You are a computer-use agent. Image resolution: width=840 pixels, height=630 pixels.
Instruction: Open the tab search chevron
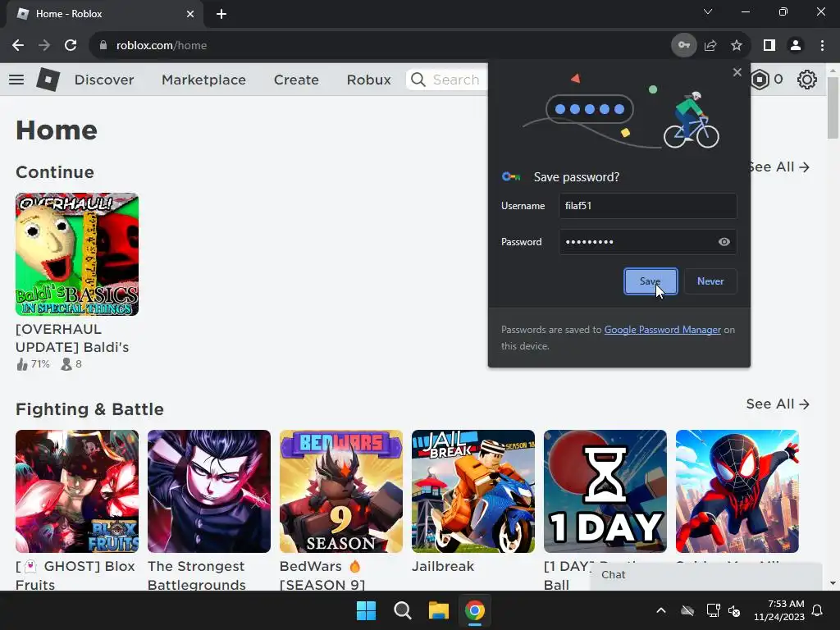tap(708, 11)
